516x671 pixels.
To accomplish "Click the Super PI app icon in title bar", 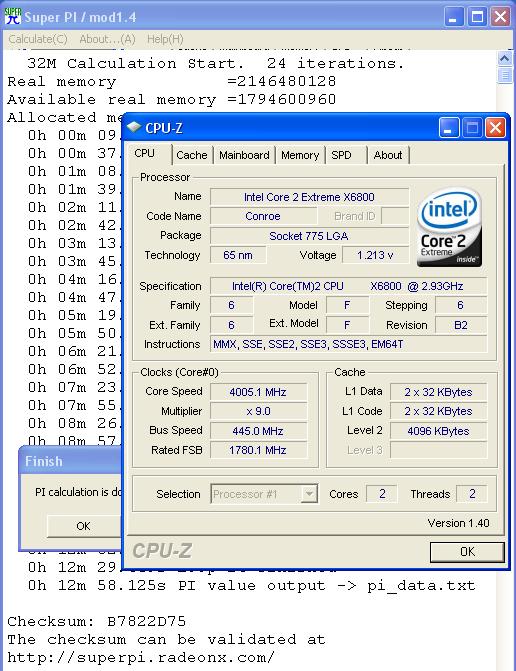I will pos(13,16).
